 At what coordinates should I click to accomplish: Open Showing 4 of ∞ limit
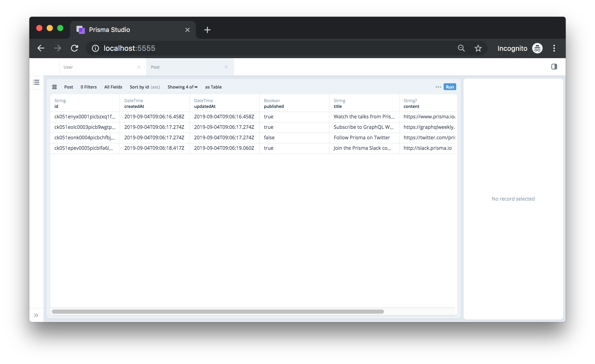click(182, 87)
